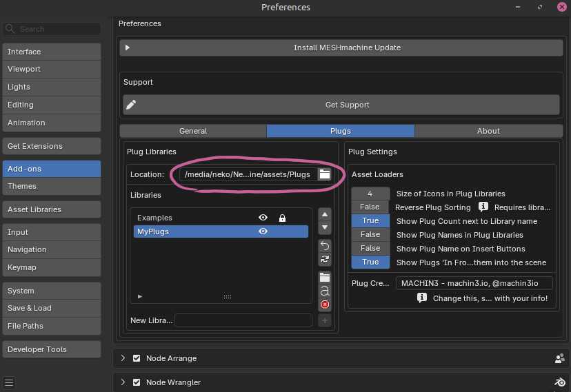The height and width of the screenshot is (392, 571).
Task: Toggle Show Plug Name on Insert Buttons
Action: [x=370, y=249]
